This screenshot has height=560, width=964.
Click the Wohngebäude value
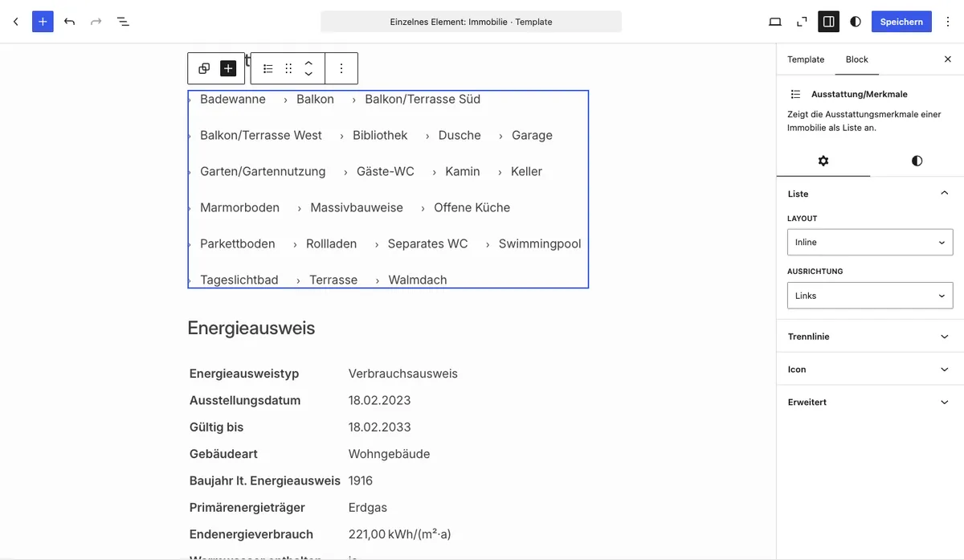pyautogui.click(x=390, y=454)
